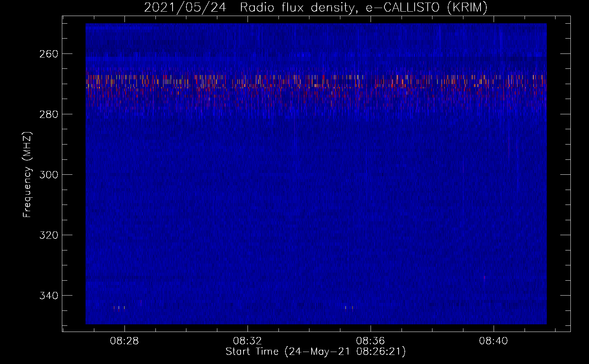This screenshot has height=364, width=589.
Task: Click the plot title '2021/05/24 Radio flux density, e-CALLISTO (KRIM)'
Action: pos(316,7)
